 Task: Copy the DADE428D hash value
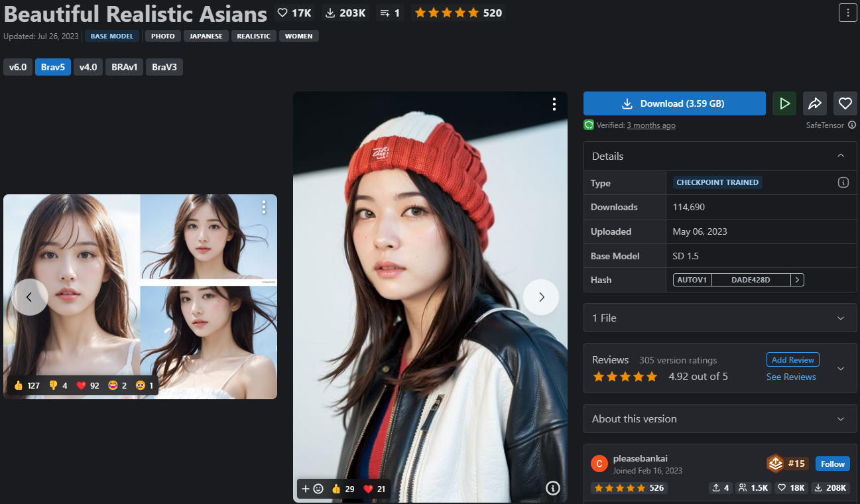point(751,280)
